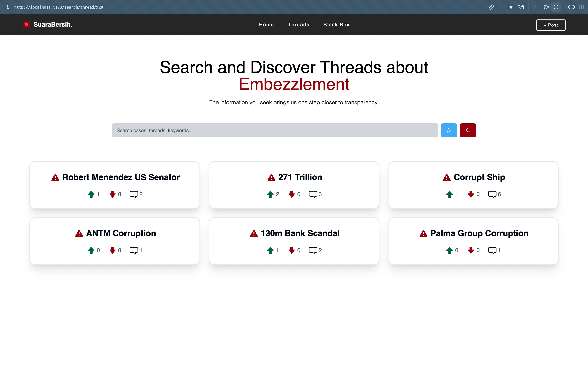The width and height of the screenshot is (588, 368).
Task: Open the Corrupt Ship thread
Action: click(x=479, y=177)
